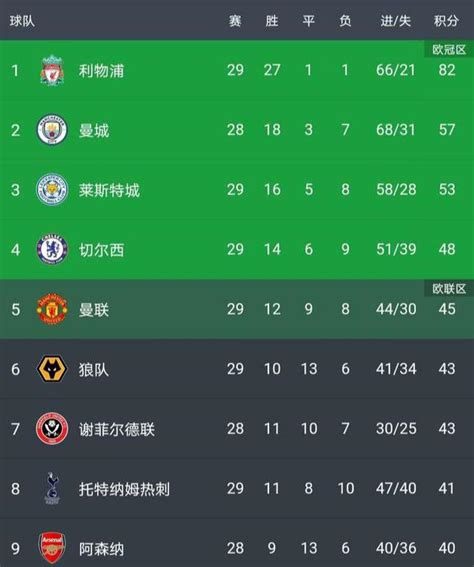The width and height of the screenshot is (474, 567).
Task: Select the Leicester City crest
Action: click(52, 189)
